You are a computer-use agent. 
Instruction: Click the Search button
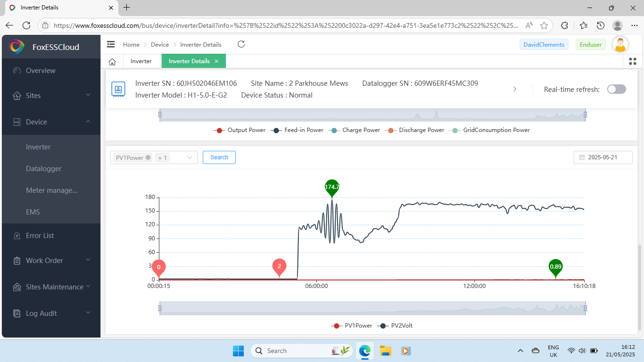coord(219,157)
